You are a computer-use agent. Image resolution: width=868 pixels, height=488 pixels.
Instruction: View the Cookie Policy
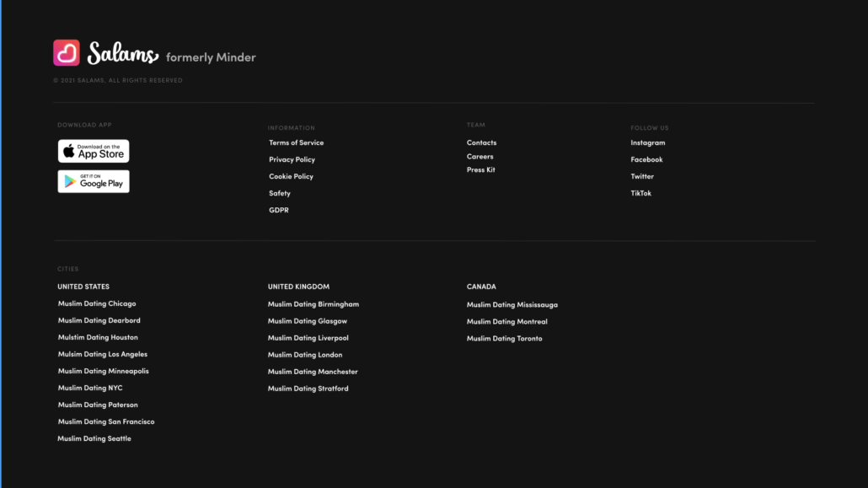291,176
